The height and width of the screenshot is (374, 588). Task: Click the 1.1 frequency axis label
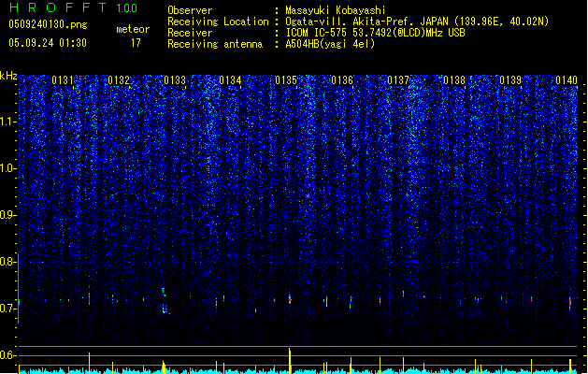click(8, 122)
